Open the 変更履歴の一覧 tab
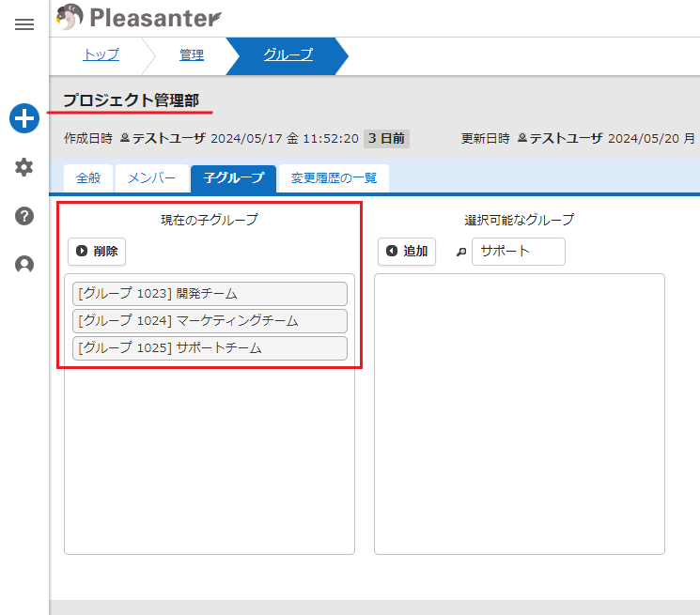Screen dimensions: 700x615 (x=334, y=178)
